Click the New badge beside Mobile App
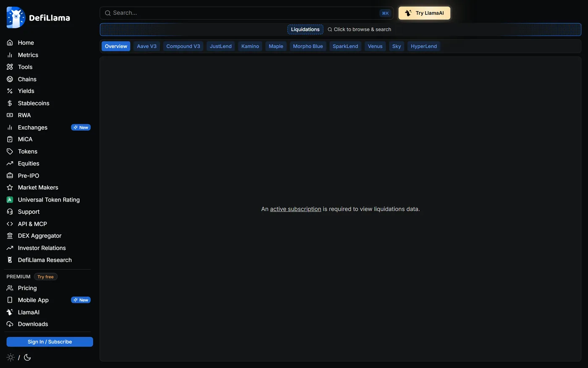This screenshot has height=368, width=588. pos(81,300)
